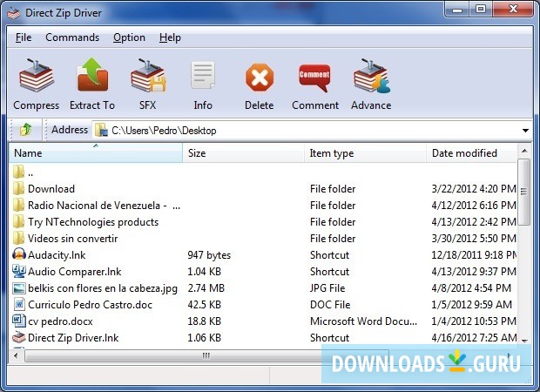The height and width of the screenshot is (392, 540).
Task: Open the Commands menu
Action: tap(72, 37)
